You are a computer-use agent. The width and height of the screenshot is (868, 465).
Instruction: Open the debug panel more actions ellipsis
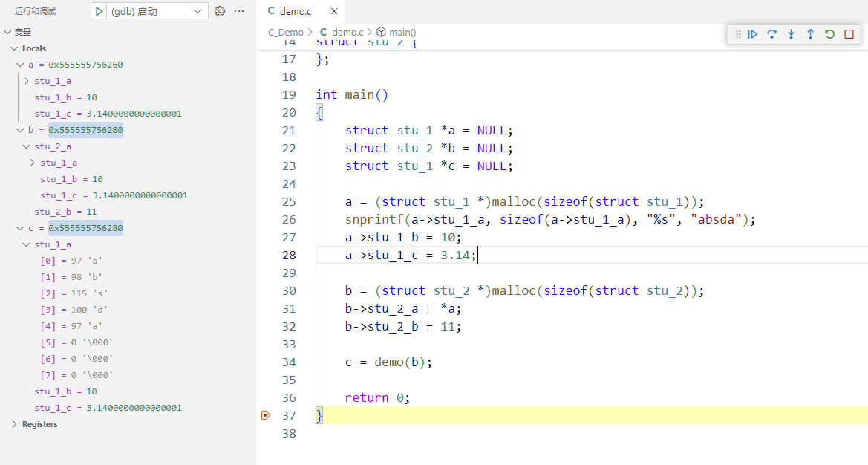pos(239,11)
